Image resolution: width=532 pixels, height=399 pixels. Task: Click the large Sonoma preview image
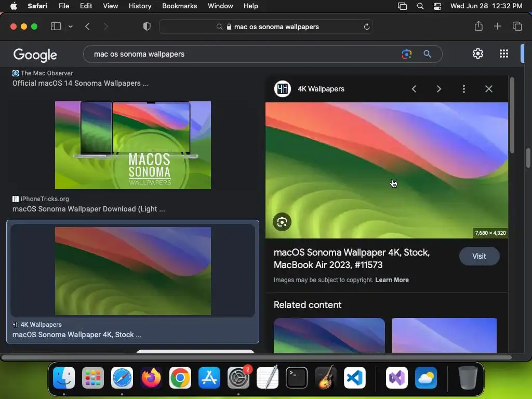point(387,170)
